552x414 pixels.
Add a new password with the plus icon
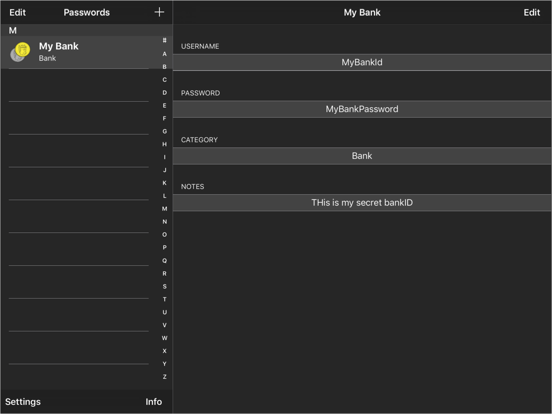(x=159, y=12)
